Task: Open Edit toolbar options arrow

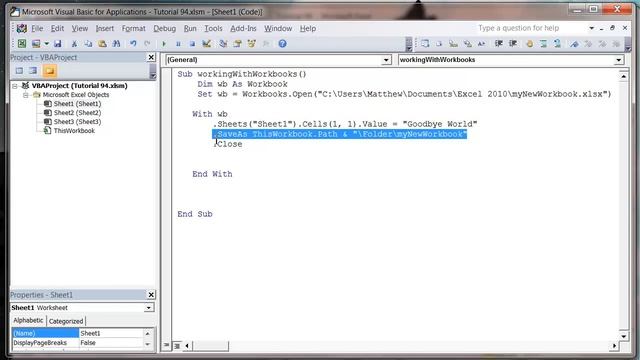Action: coord(628,44)
